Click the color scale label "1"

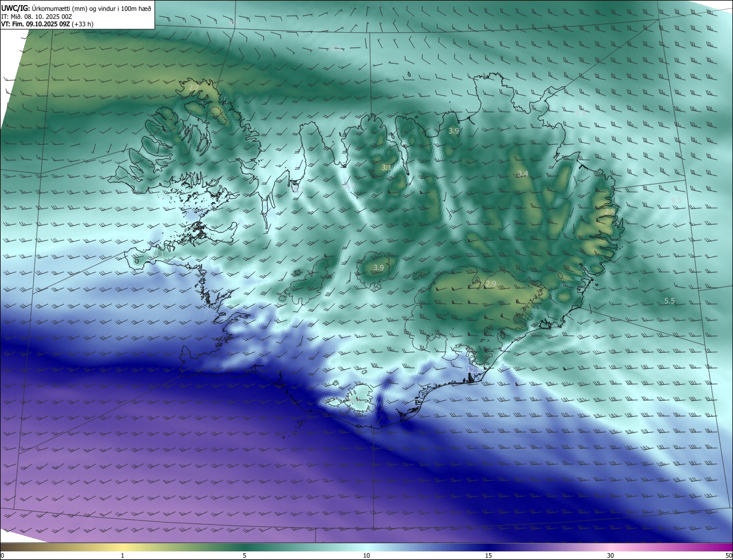123,555
